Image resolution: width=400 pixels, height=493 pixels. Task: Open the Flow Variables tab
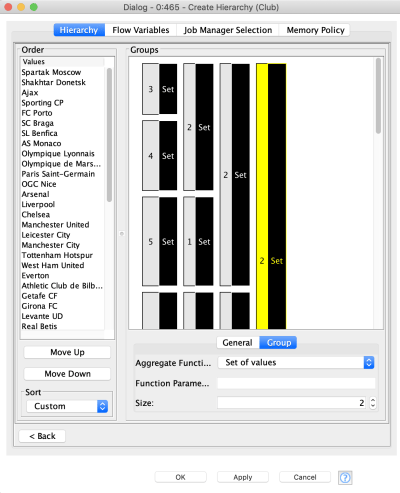tap(141, 30)
